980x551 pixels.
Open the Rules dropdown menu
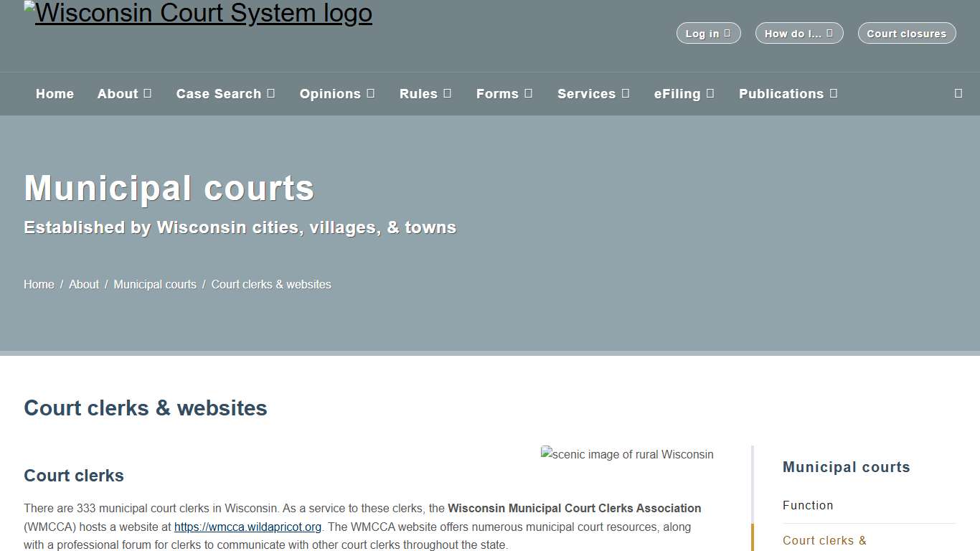pos(425,93)
